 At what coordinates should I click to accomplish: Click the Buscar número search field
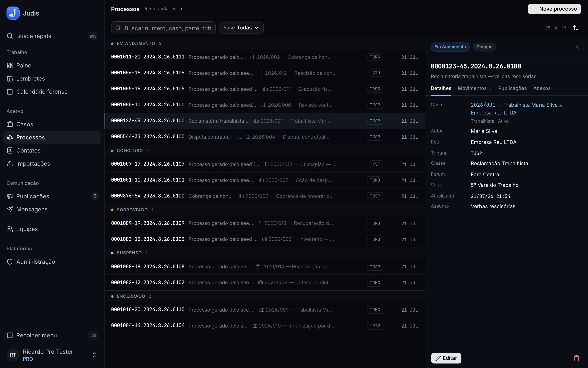(x=163, y=28)
